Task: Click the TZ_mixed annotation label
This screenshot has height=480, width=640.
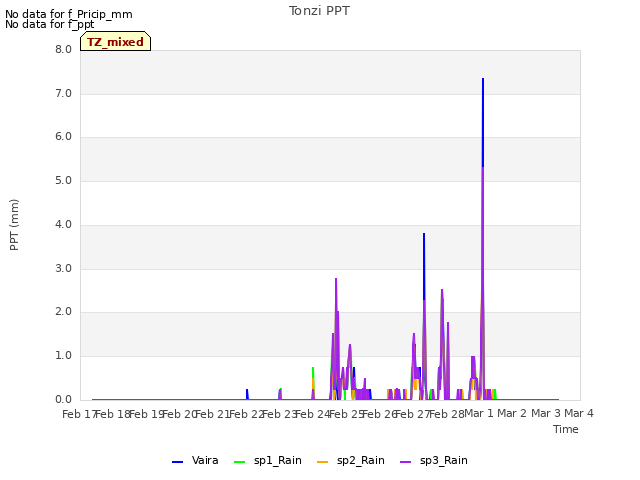Action: coord(116,42)
